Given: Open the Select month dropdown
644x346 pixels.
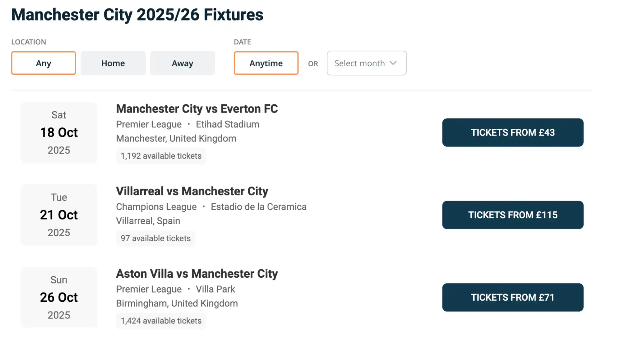Looking at the screenshot, I should [367, 63].
